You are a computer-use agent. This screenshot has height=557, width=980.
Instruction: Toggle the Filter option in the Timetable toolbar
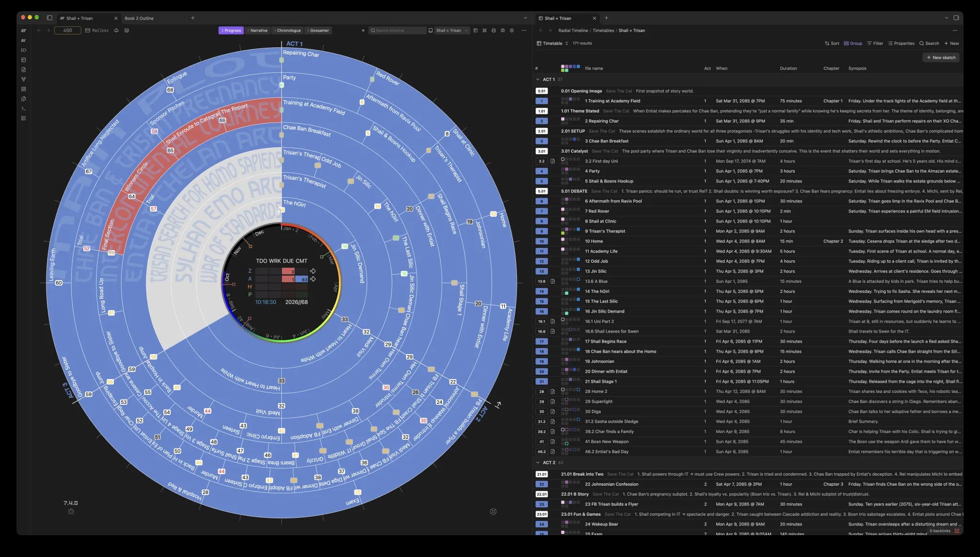875,44
